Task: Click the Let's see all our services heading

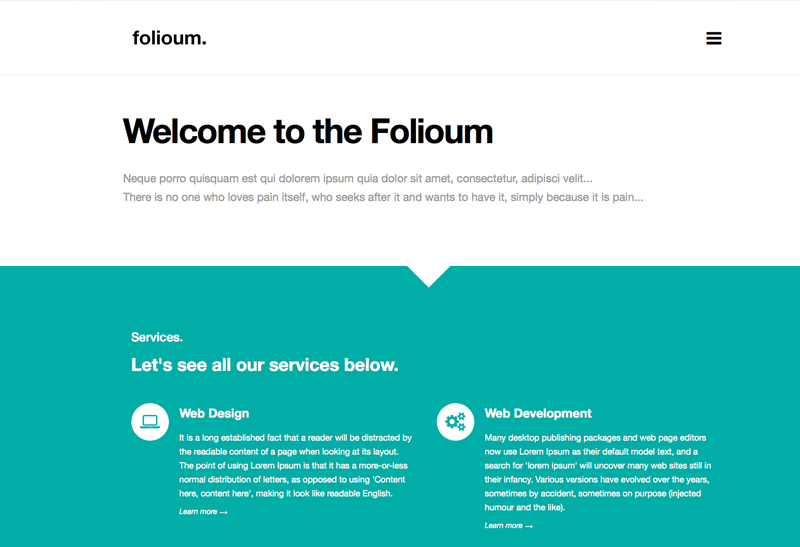Action: coord(264,365)
